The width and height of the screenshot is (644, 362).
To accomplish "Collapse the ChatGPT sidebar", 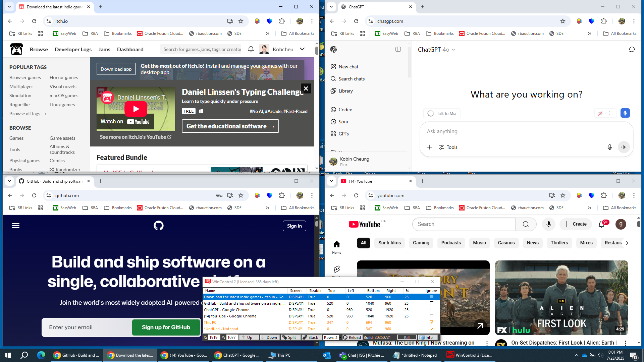I will [x=398, y=49].
